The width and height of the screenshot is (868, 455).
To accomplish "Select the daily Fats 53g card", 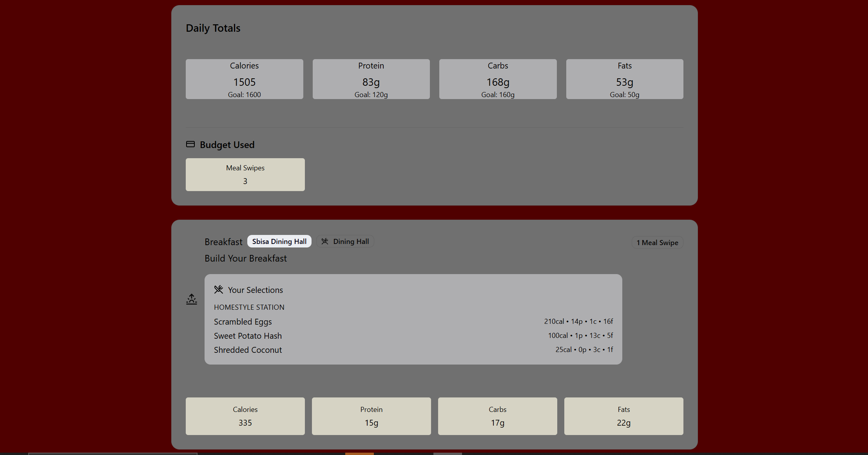I will [624, 79].
